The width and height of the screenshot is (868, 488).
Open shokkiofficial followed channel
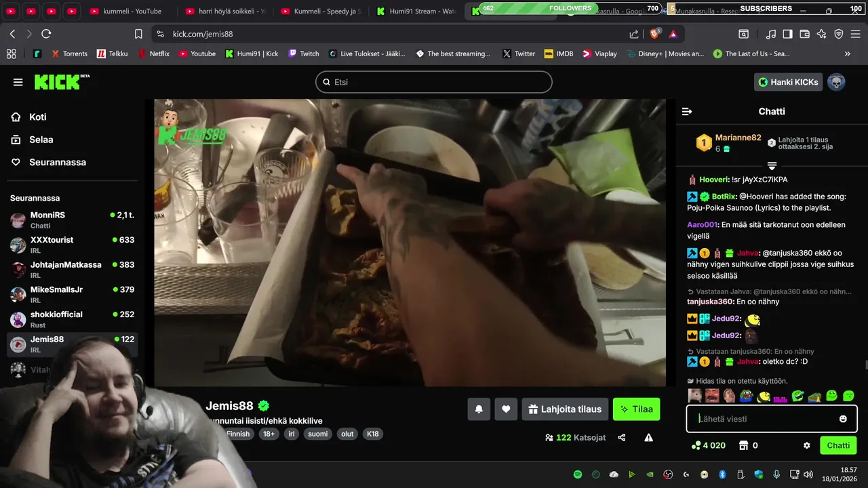tap(72, 319)
